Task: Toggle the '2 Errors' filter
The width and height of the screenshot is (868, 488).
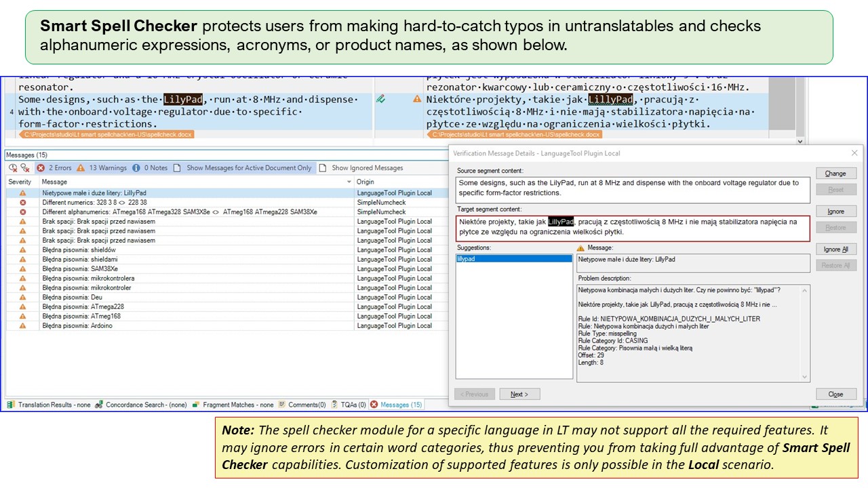Action: (x=54, y=168)
